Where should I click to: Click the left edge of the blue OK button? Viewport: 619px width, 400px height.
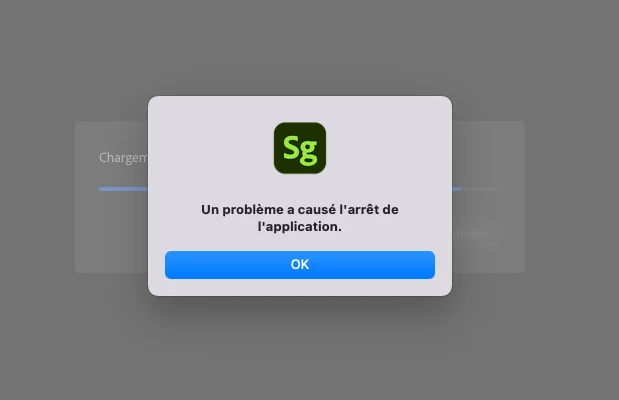[x=170, y=265]
